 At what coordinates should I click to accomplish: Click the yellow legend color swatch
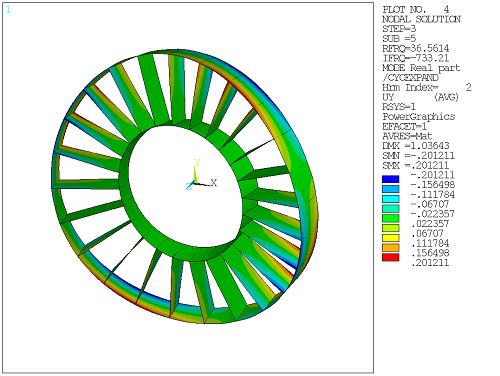pos(390,238)
